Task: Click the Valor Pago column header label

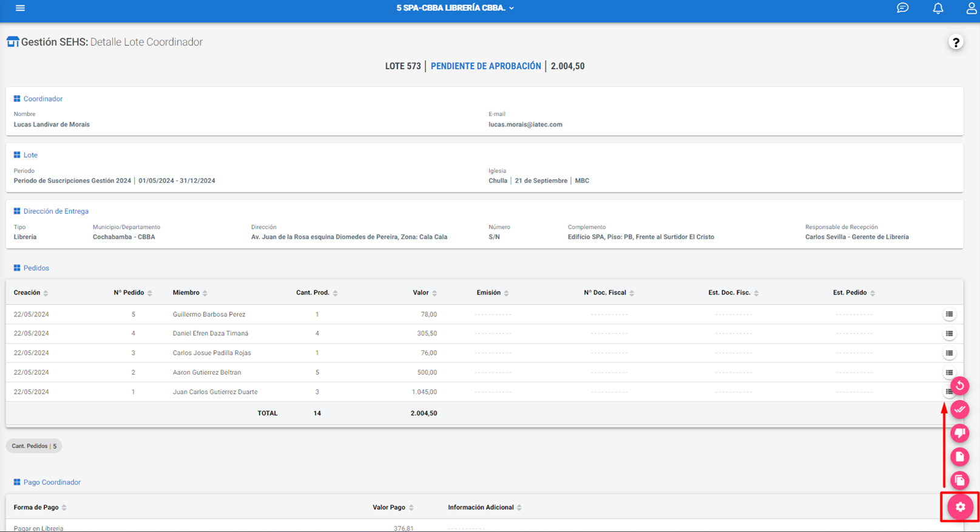Action: coord(389,507)
